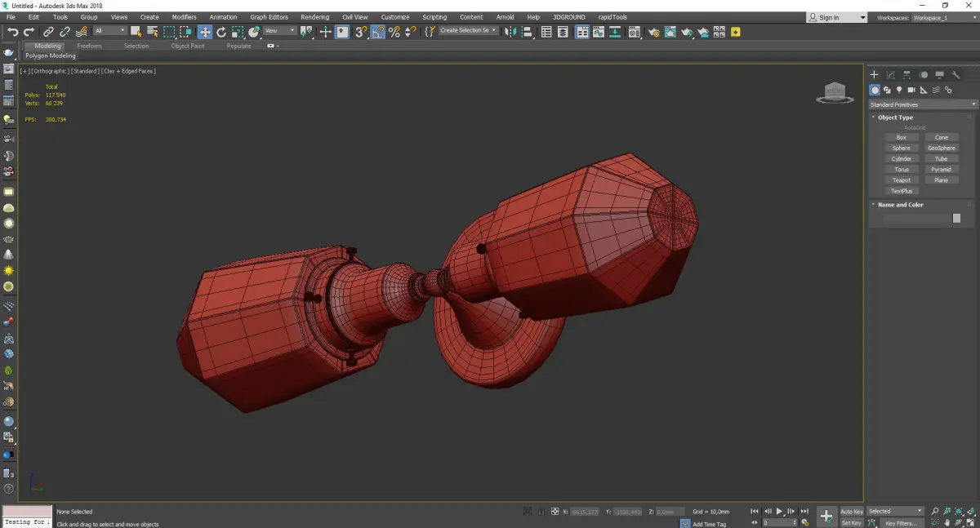Screen dimensions: 980x528
Task: Select the Lights category icon
Action: click(x=899, y=90)
